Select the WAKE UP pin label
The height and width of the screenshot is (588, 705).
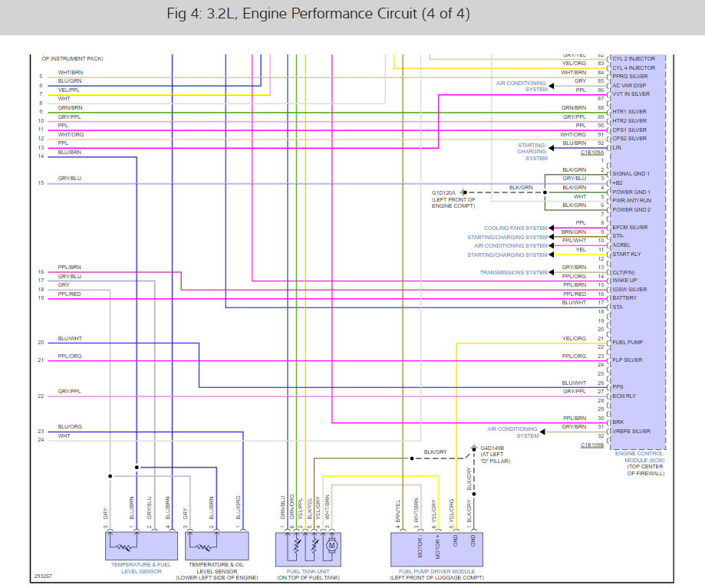624,280
